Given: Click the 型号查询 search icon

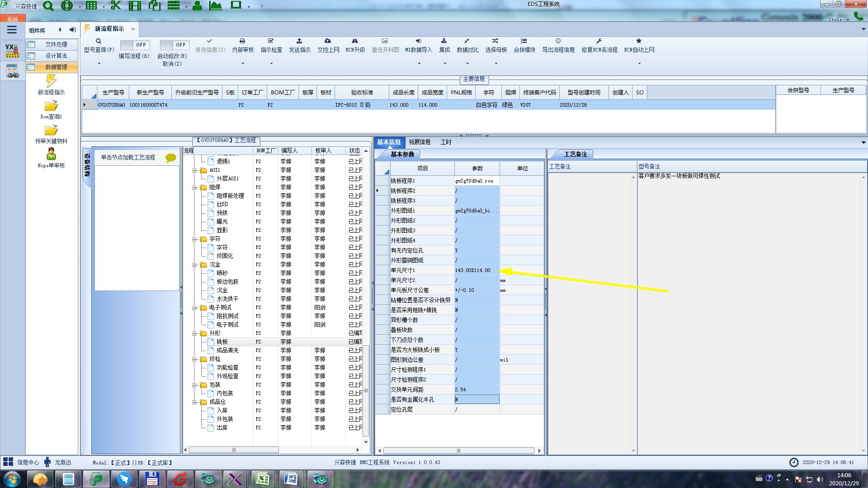Looking at the screenshot, I should pyautogui.click(x=98, y=41).
